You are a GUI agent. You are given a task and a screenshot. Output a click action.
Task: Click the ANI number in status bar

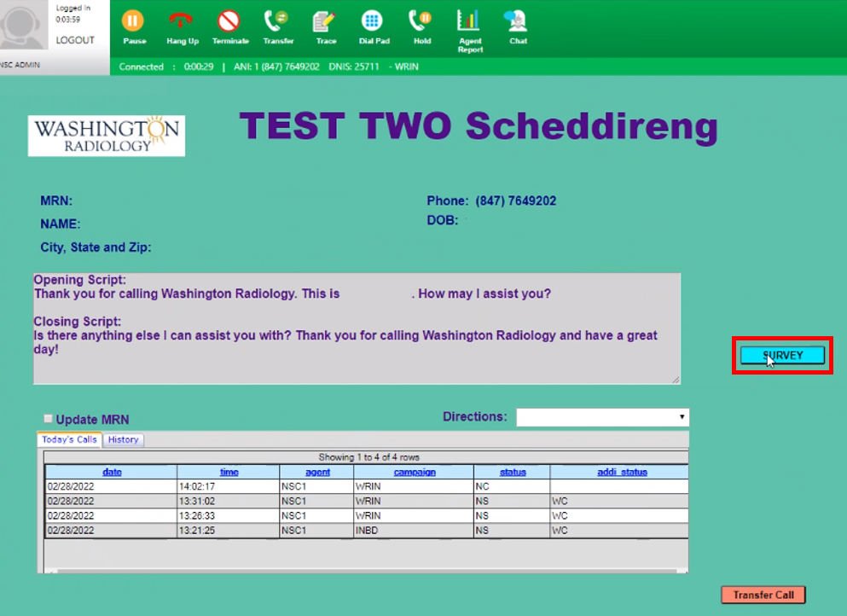pos(276,67)
